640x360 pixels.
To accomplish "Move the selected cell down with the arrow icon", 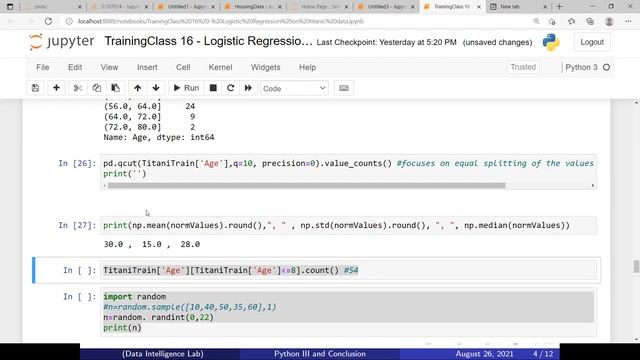I will [x=156, y=88].
